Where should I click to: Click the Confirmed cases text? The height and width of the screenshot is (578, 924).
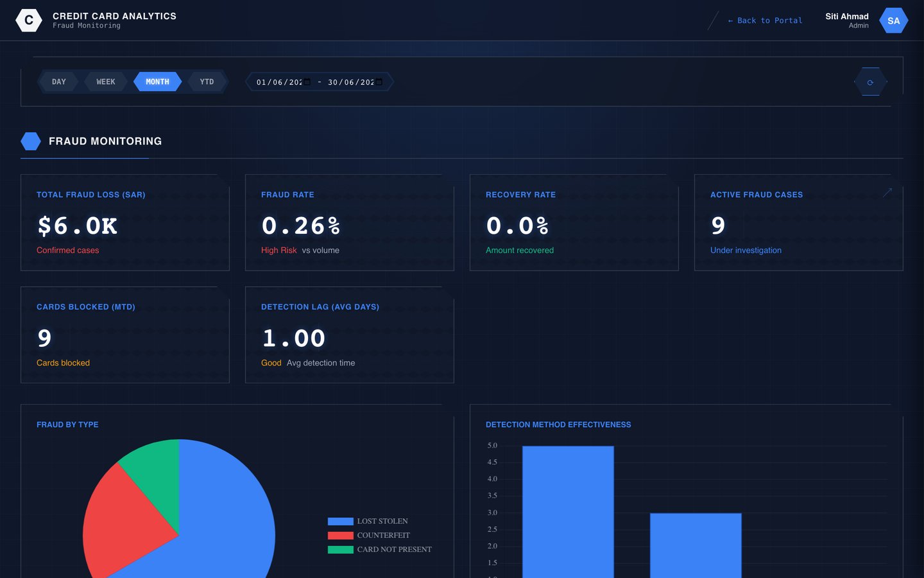68,250
